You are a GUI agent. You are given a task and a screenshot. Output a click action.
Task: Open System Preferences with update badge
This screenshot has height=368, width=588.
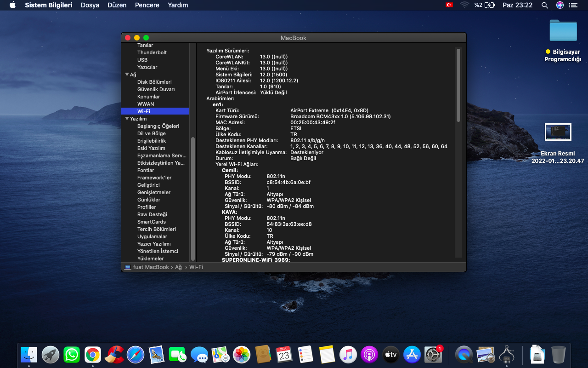click(x=433, y=355)
